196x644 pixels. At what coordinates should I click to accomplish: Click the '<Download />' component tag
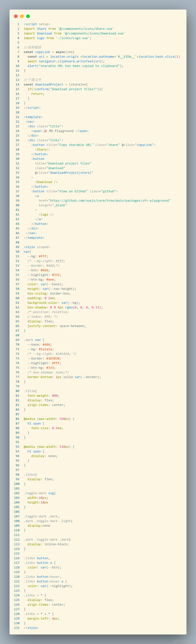46,182
